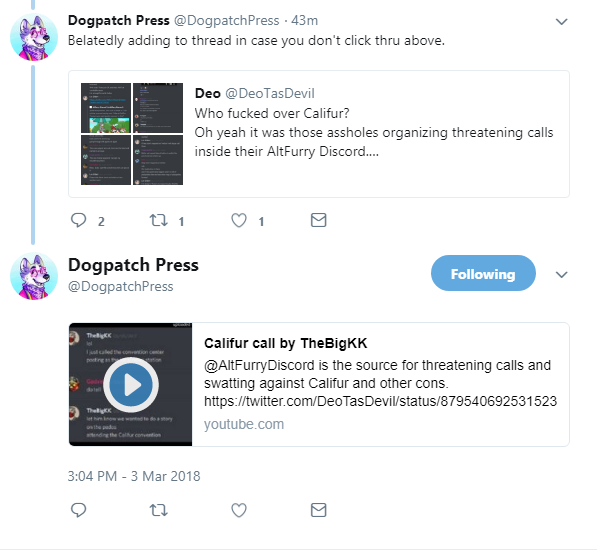This screenshot has height=550, width=597.
Task: Click the 43m timestamp on first tweet
Action: [x=304, y=21]
